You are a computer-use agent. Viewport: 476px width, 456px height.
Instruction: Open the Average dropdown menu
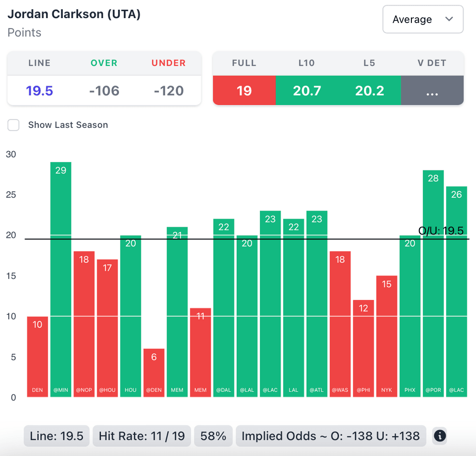coord(423,19)
